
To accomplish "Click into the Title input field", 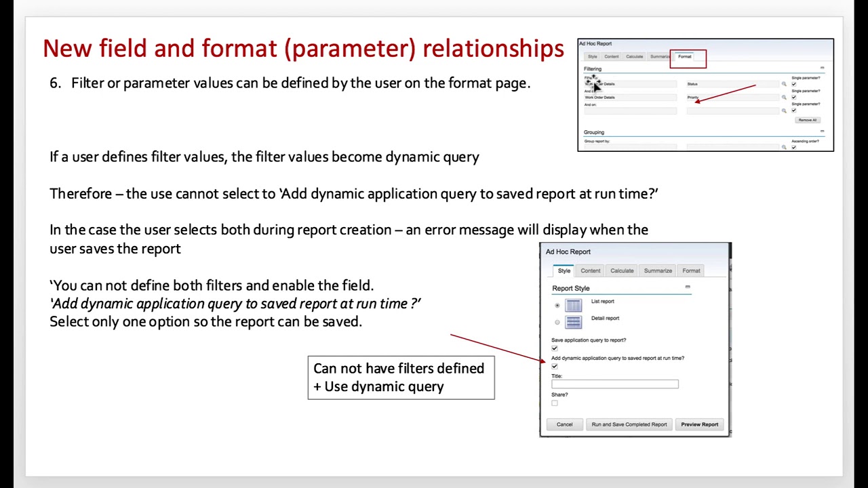I will coord(615,384).
